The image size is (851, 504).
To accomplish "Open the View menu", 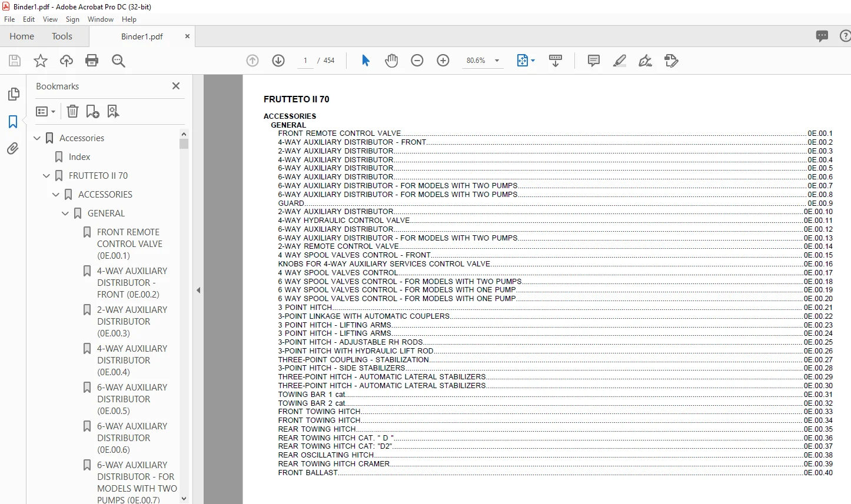I will tap(50, 19).
